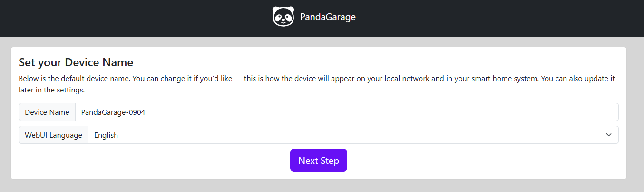Focus the Device Name input field
644x192 pixels.
[347, 112]
